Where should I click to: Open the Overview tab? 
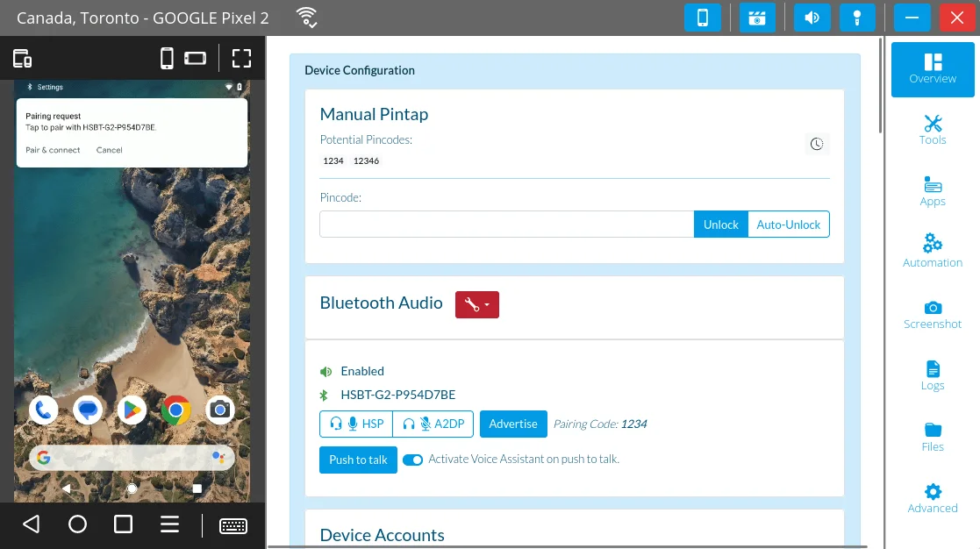[x=933, y=69]
